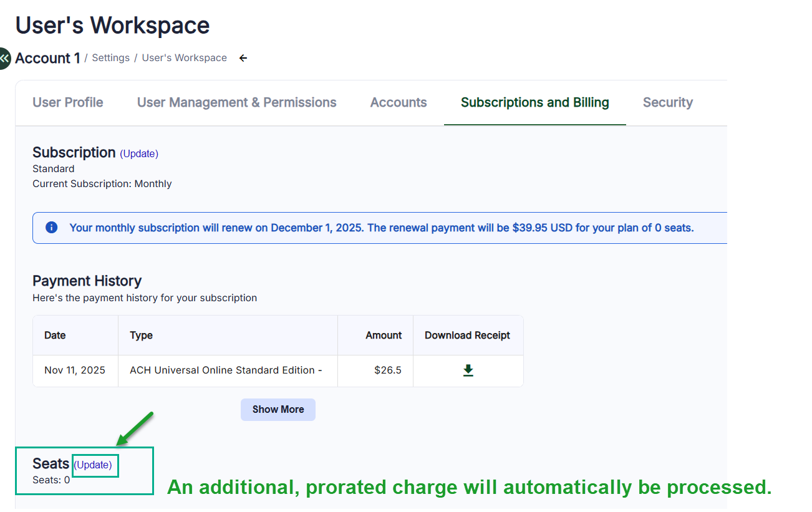
Task: Go to the Accounts tab
Action: click(x=399, y=103)
